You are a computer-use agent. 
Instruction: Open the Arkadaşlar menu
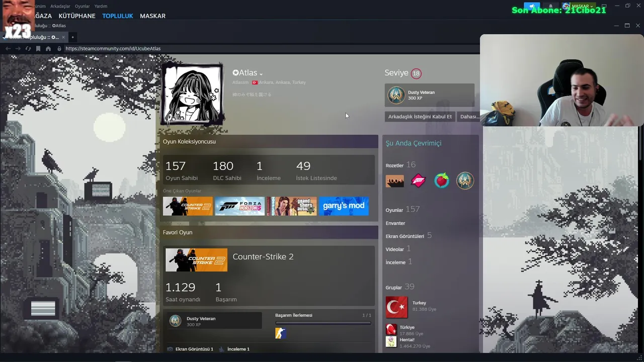point(60,7)
